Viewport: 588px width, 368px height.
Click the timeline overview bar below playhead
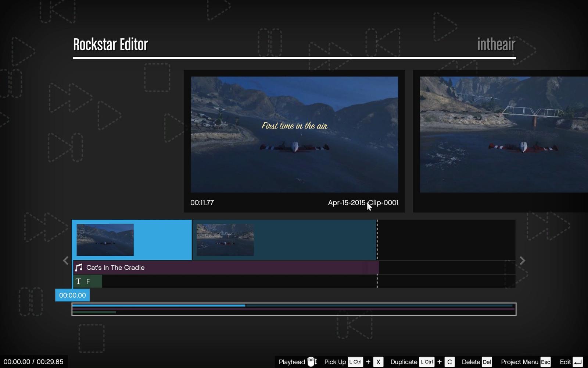294,309
